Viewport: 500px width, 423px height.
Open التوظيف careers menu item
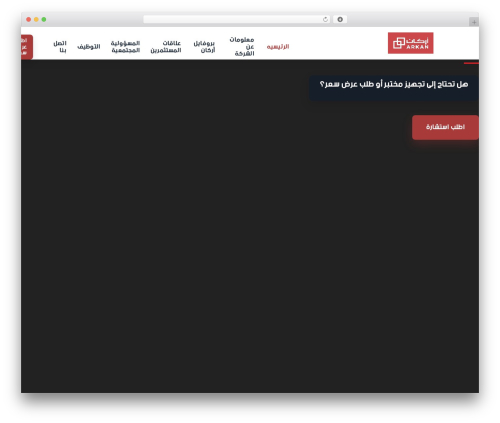[x=89, y=47]
